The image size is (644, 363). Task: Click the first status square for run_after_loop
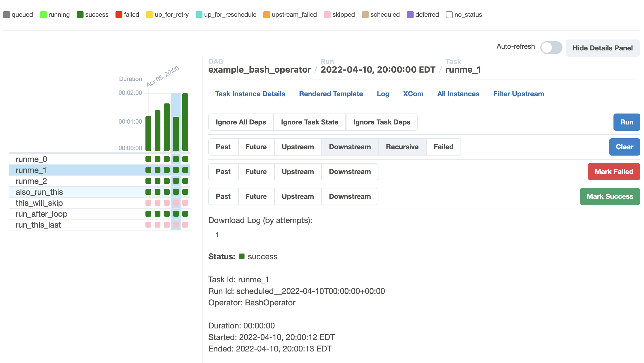[148, 214]
